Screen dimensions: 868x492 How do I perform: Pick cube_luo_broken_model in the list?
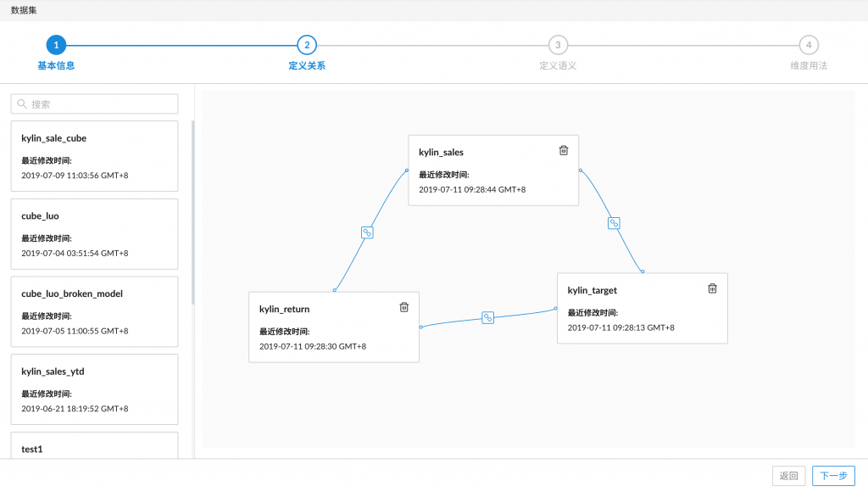coord(94,311)
